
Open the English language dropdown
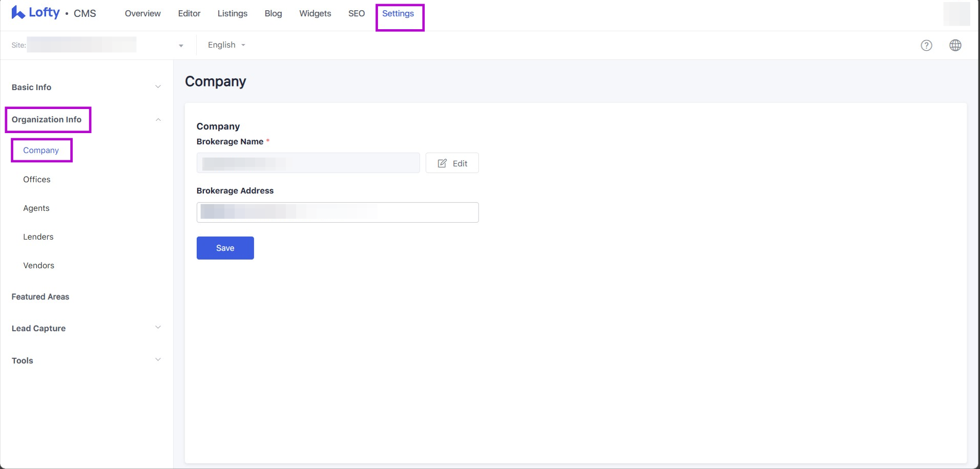226,45
